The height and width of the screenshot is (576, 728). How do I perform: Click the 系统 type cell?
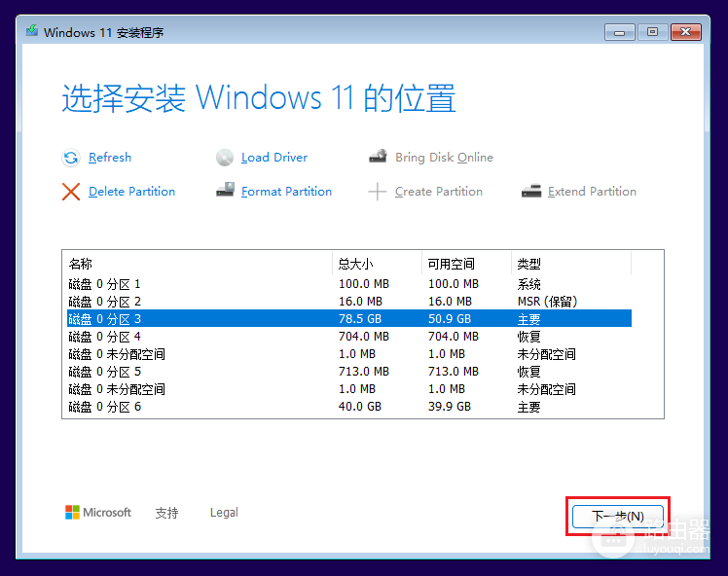pyautogui.click(x=528, y=284)
